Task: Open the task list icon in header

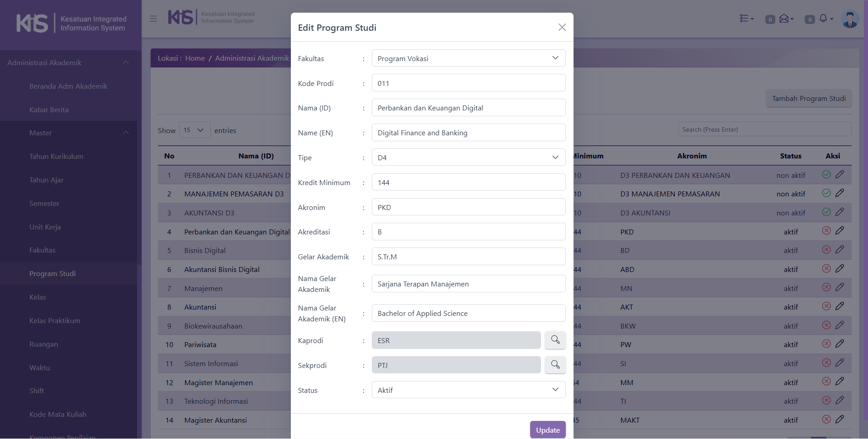Action: [745, 19]
